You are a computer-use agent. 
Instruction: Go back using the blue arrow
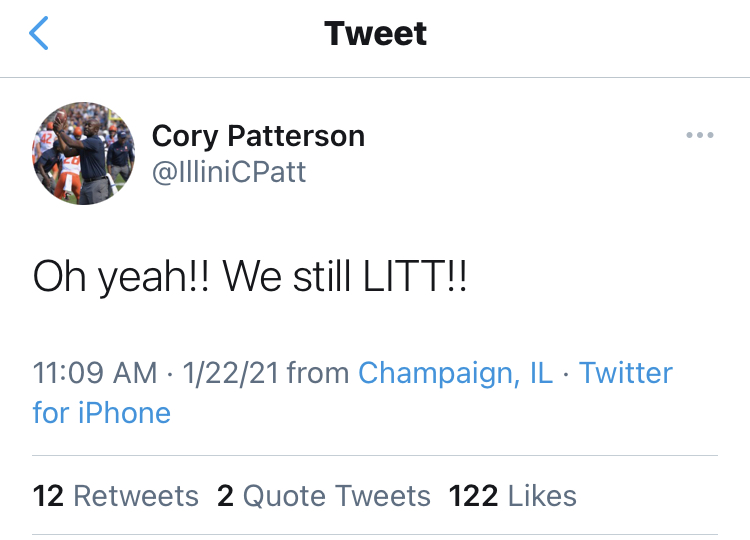pyautogui.click(x=39, y=34)
